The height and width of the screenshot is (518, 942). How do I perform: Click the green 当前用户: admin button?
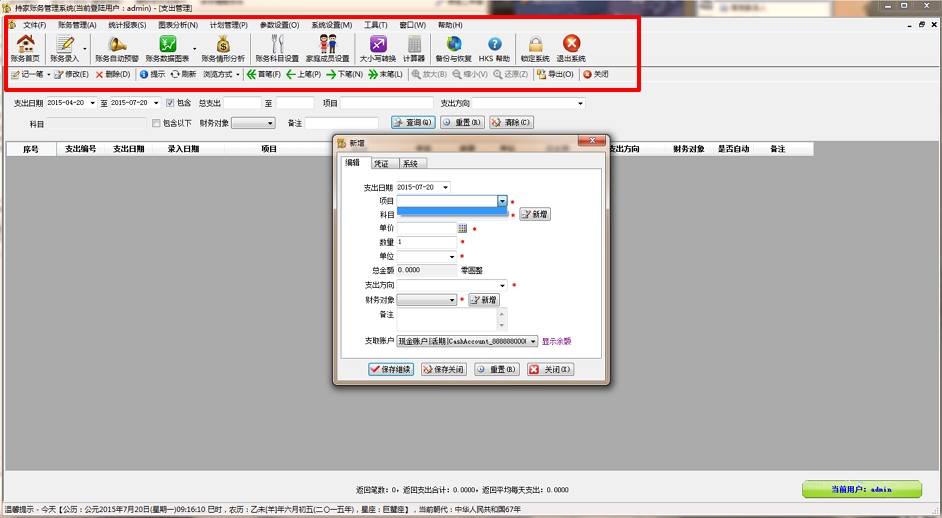tap(861, 489)
